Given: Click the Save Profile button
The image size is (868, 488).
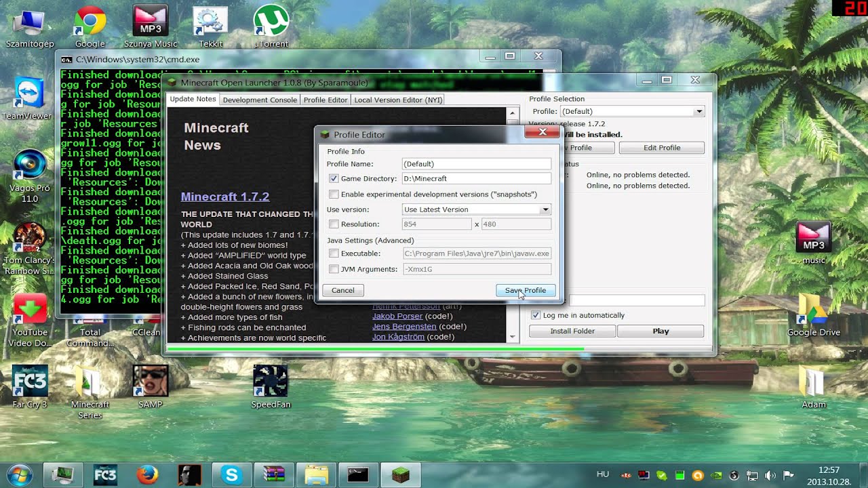Looking at the screenshot, I should click(x=526, y=290).
